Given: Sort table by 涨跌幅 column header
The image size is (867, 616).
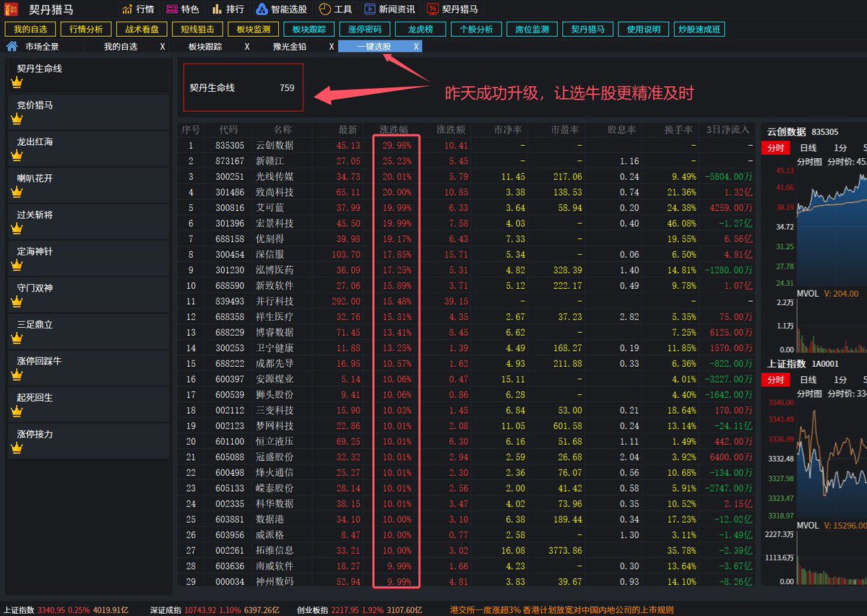Looking at the screenshot, I should [x=394, y=130].
